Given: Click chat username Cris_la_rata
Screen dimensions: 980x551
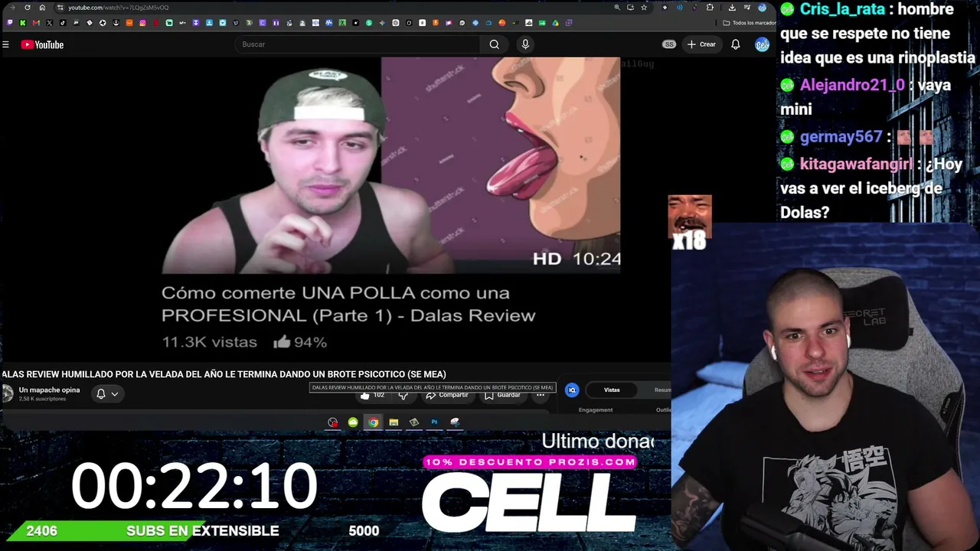Looking at the screenshot, I should pos(842,9).
